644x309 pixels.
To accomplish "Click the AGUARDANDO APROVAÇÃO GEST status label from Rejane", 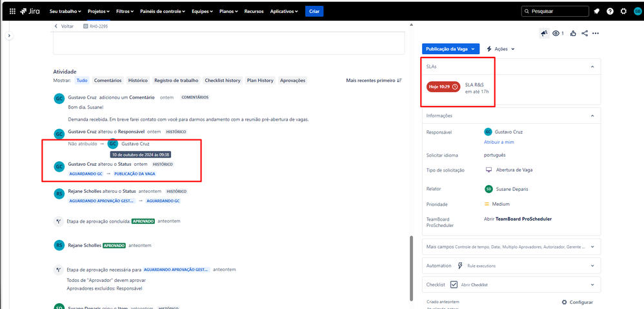I will [x=102, y=201].
